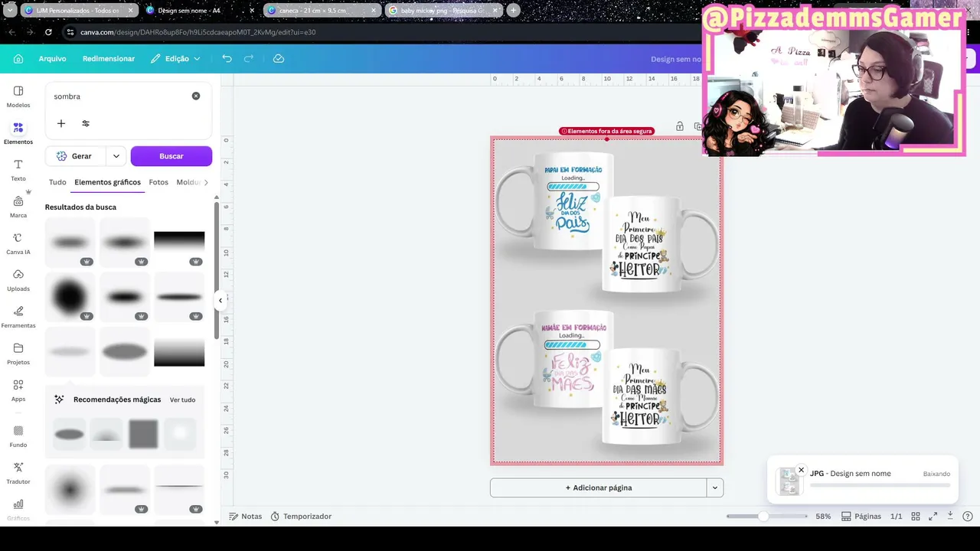Check cloud save status icon
Viewport: 980px width, 551px height.
tap(279, 59)
